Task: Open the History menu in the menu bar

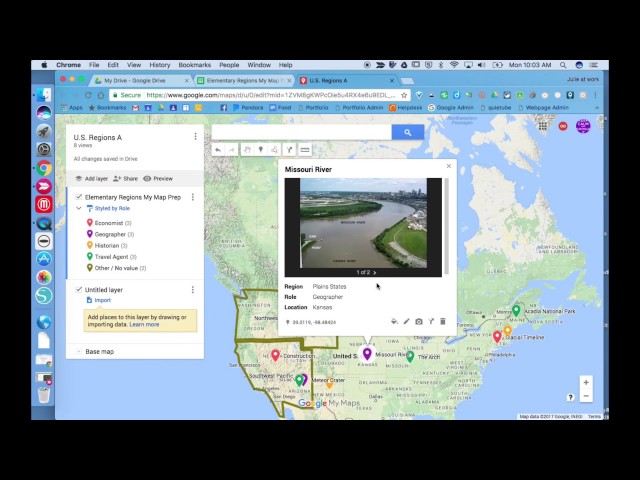Action: click(160, 65)
